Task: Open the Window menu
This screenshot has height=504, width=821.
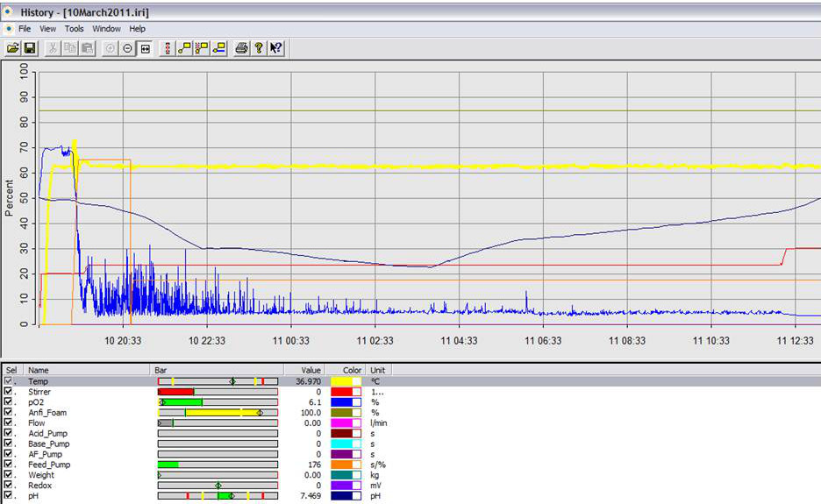Action: pos(107,29)
